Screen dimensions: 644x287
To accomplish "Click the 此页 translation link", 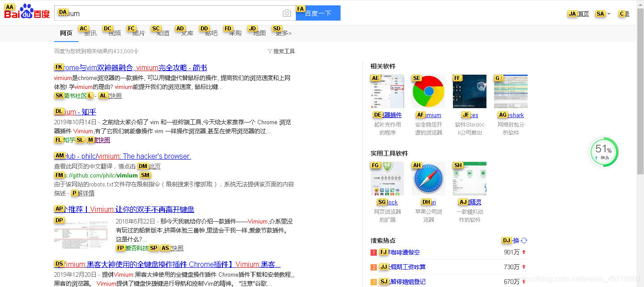I will coord(154,166).
